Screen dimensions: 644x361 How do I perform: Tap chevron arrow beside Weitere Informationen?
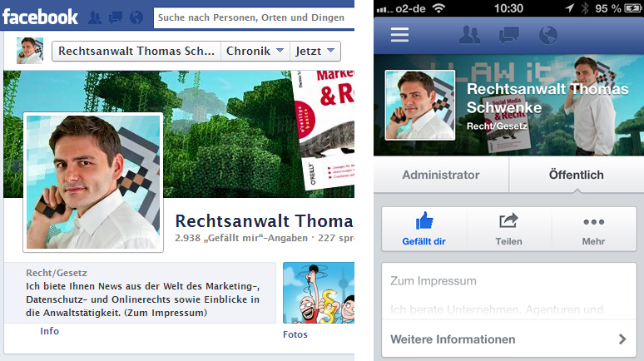click(622, 339)
